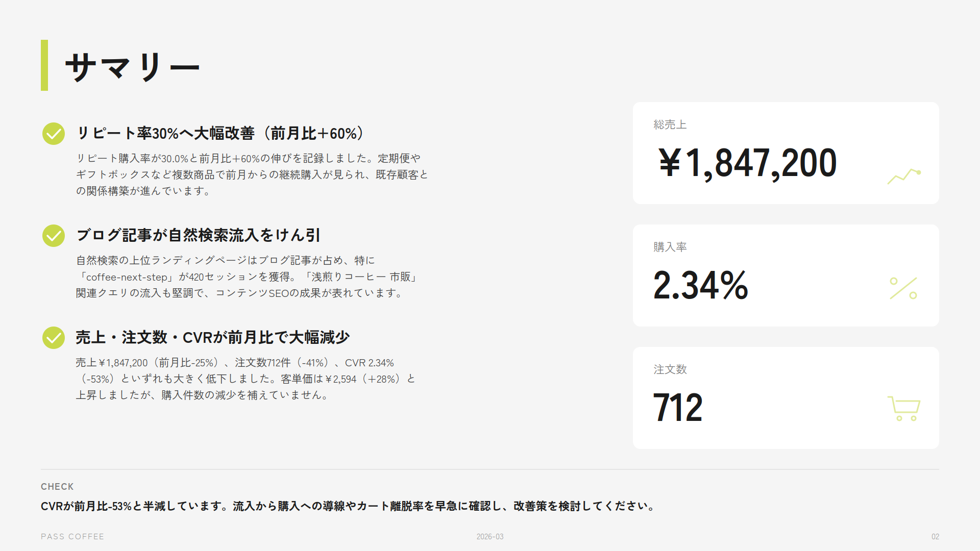Click the PASS COFFEE footer text
This screenshot has width=980, height=551.
coord(72,537)
